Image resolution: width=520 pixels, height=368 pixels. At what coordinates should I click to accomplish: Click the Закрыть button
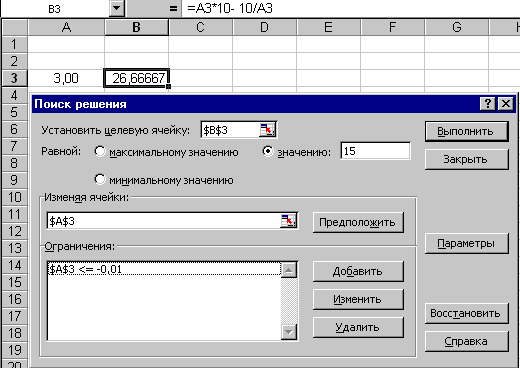click(467, 159)
